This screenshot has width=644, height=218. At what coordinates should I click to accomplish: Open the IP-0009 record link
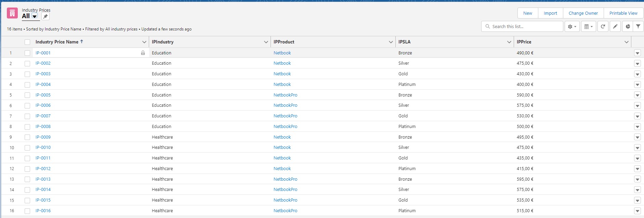pyautogui.click(x=43, y=137)
